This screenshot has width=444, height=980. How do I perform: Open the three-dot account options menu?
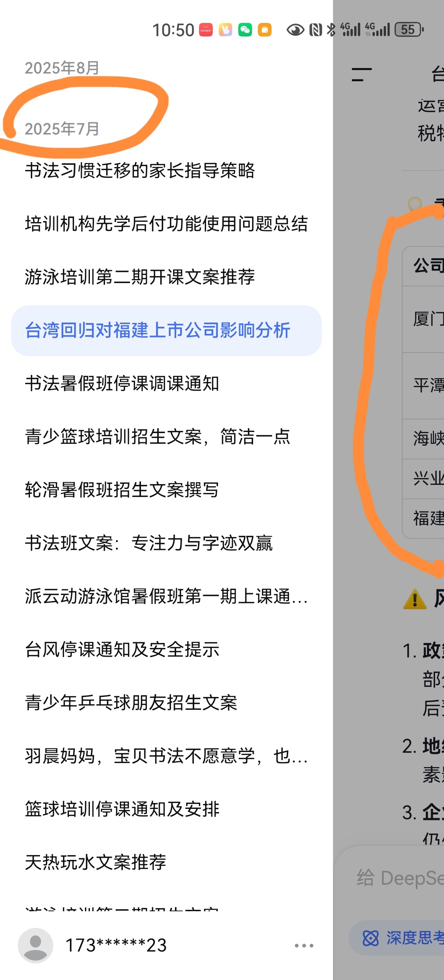tap(304, 945)
